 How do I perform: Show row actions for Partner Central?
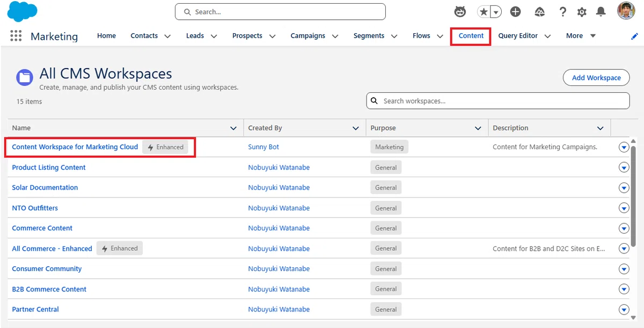pos(624,309)
